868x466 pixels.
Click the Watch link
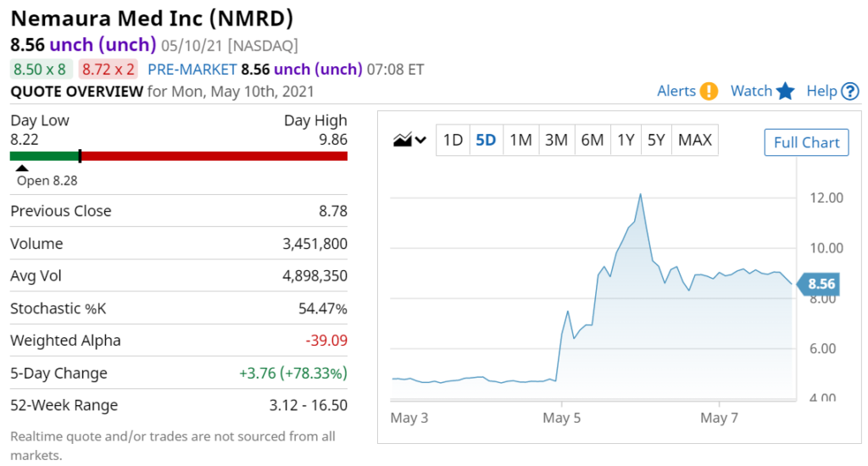point(751,92)
